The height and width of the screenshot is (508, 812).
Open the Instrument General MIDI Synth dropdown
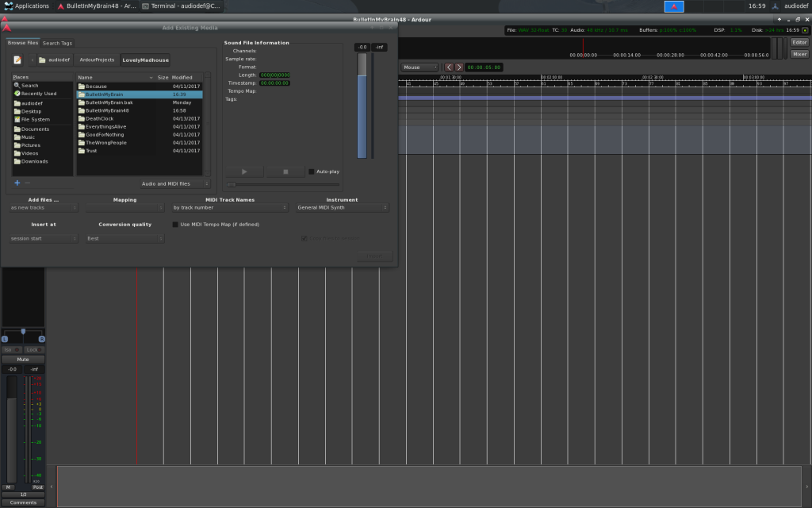tap(343, 208)
